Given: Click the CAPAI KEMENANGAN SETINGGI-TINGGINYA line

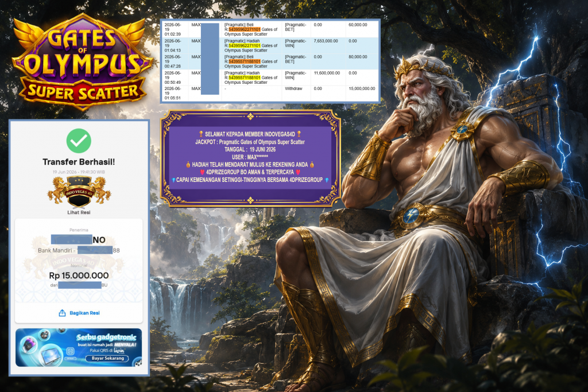Looking at the screenshot, I should coord(250,180).
